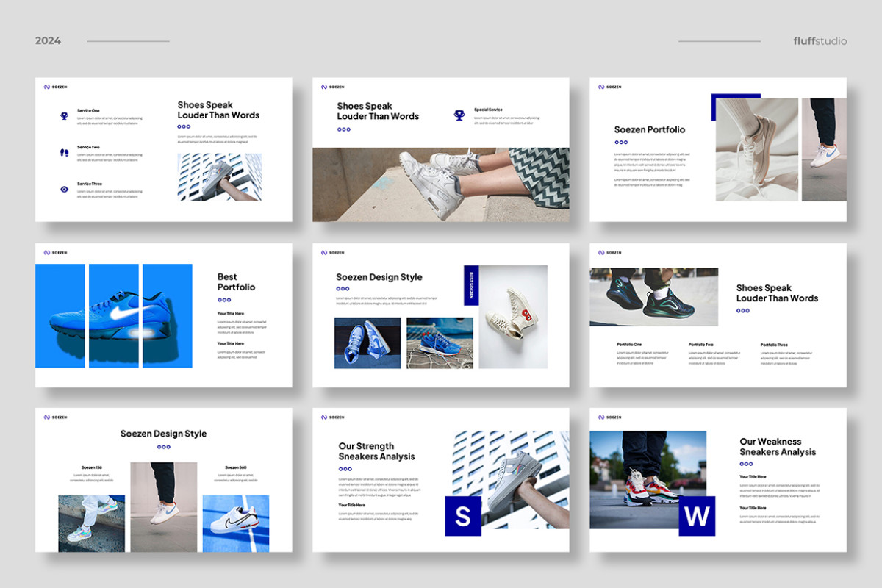Click the fluffstudio logo link
This screenshot has height=588, width=882.
[820, 40]
